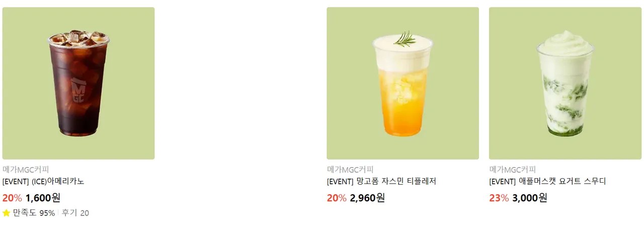Open the 애플머스캣 요거트 스무디 product image

tap(565, 83)
